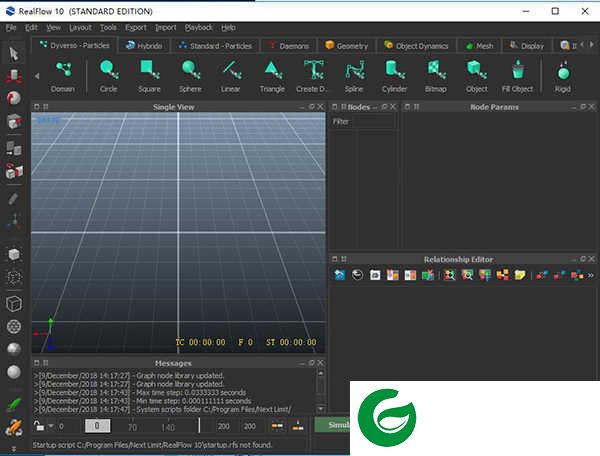Toggle the timeline lock icon
The height and width of the screenshot is (456, 600).
point(38,425)
